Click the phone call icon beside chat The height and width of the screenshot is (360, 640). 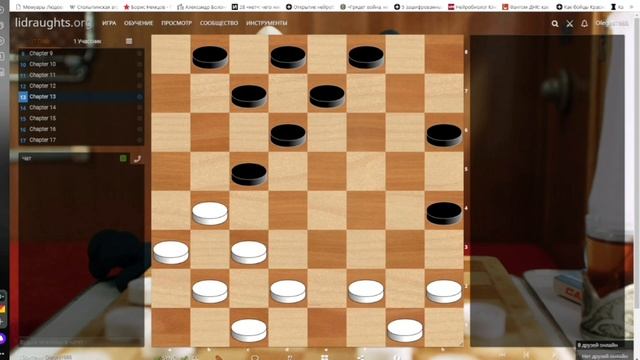(137, 159)
